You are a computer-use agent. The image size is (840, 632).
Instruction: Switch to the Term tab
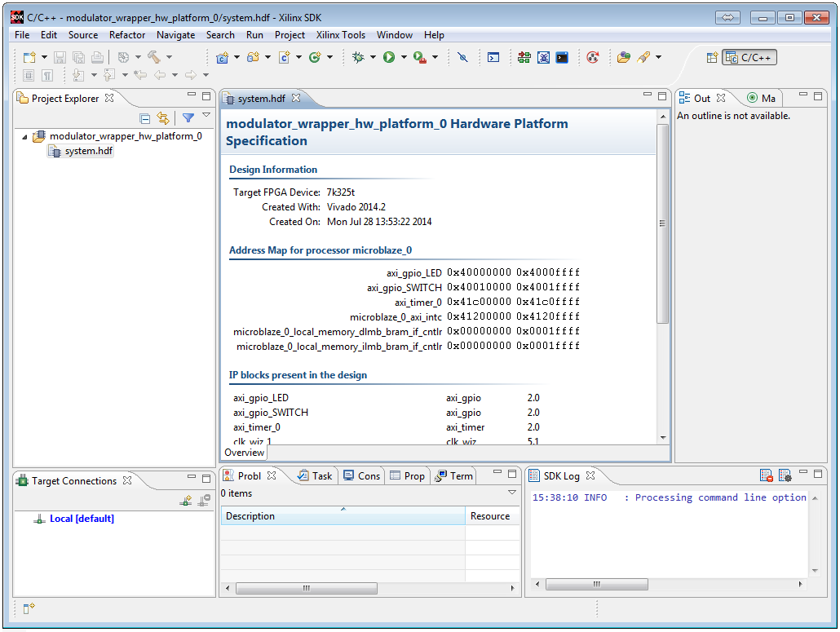tap(454, 475)
